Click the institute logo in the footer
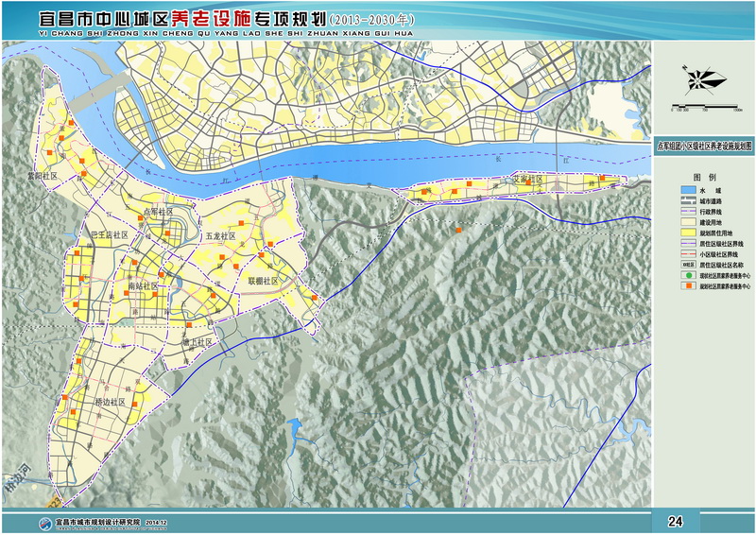756x535 pixels. [43, 523]
